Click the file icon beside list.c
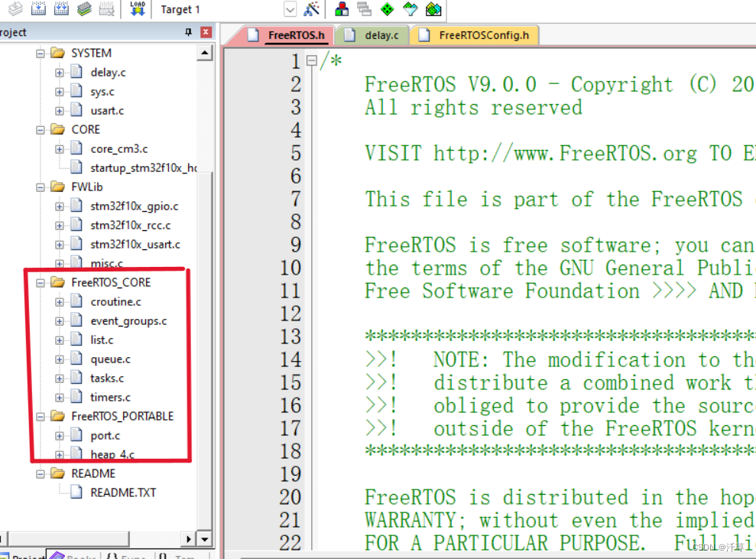756x559 pixels. pyautogui.click(x=76, y=340)
